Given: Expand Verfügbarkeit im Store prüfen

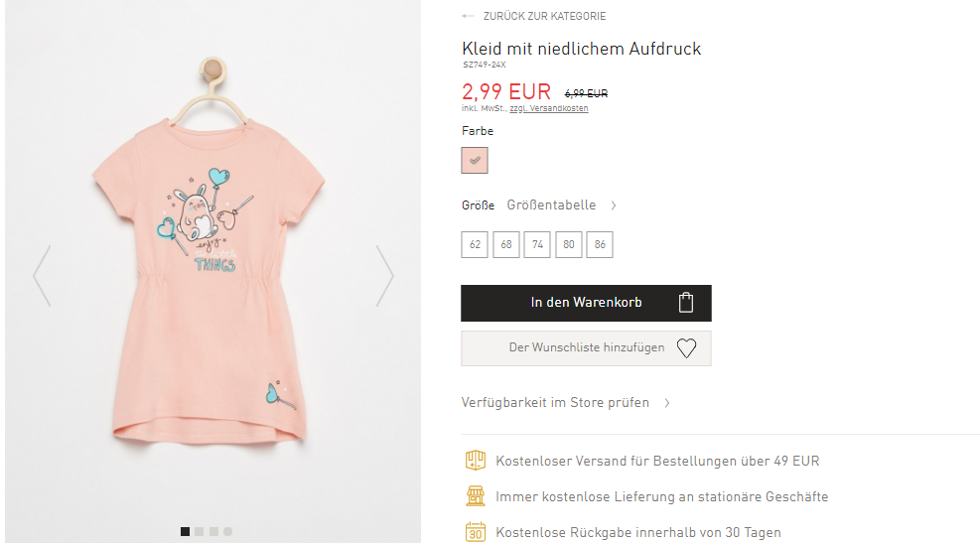Looking at the screenshot, I should 565,402.
